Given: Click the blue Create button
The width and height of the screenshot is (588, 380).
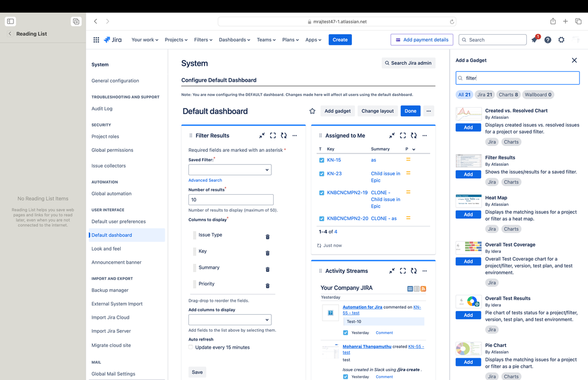Looking at the screenshot, I should pos(340,40).
